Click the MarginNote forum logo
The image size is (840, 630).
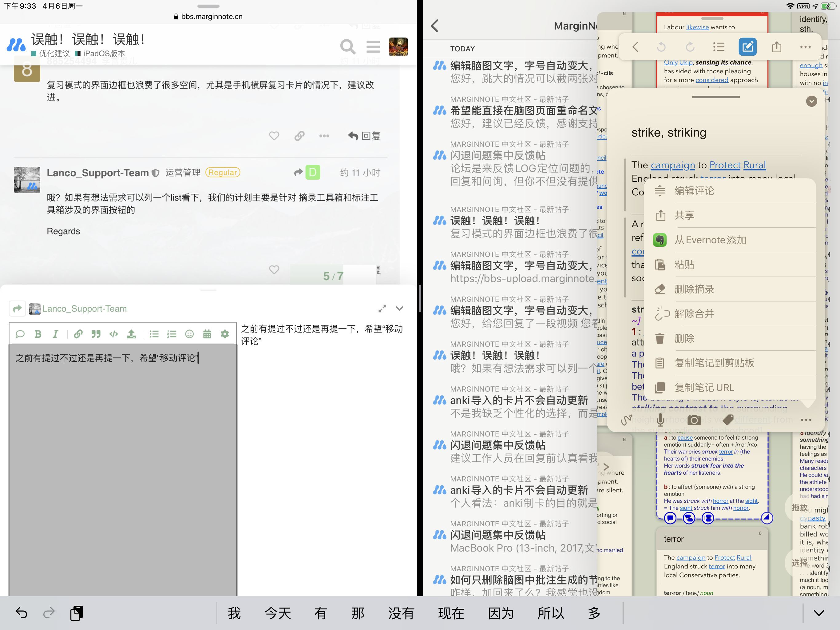[x=16, y=45]
